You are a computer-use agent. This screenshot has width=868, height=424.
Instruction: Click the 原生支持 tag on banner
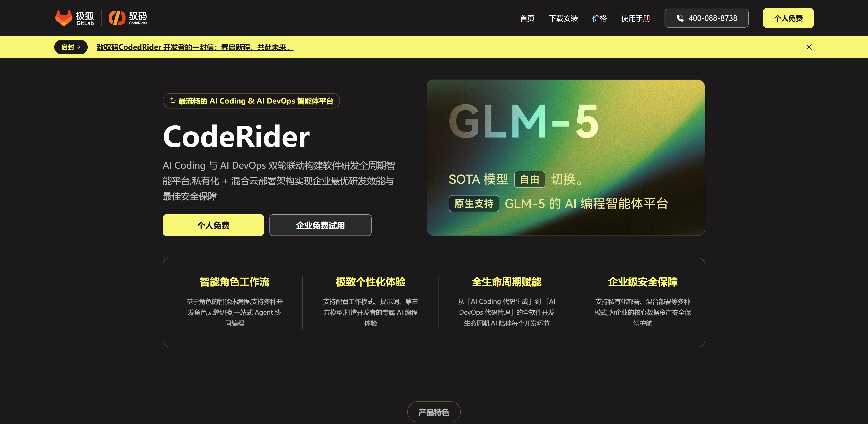(474, 204)
